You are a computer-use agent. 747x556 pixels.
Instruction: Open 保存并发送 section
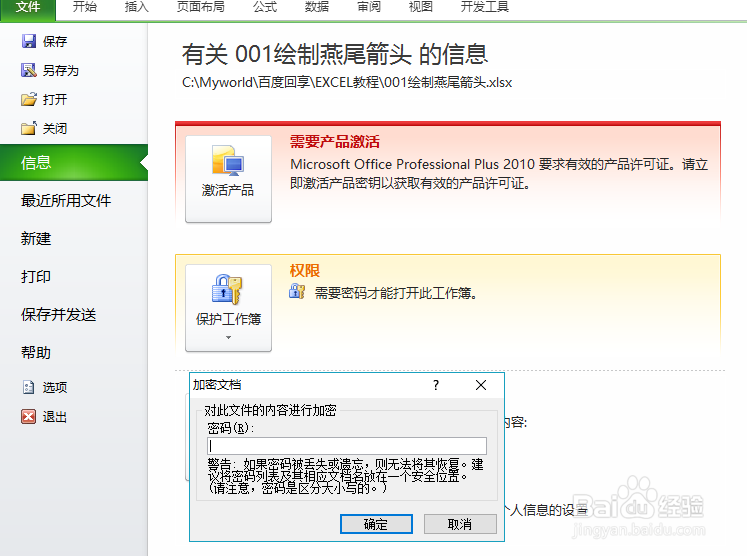tap(59, 315)
